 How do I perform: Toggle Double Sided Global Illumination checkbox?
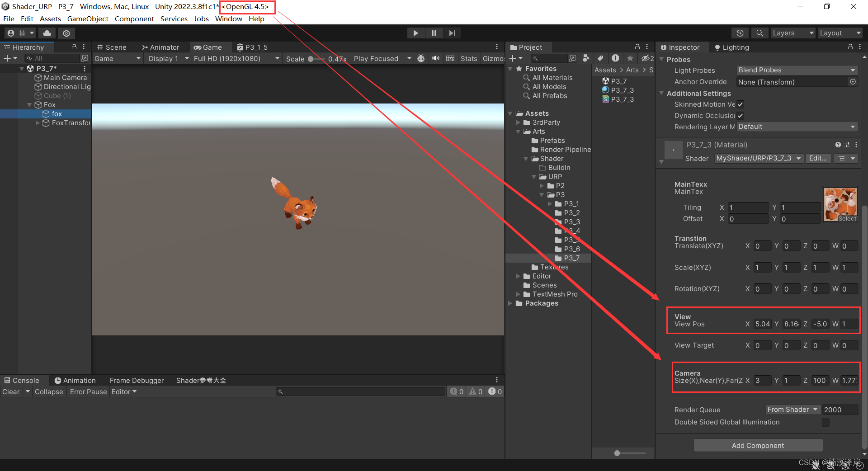coord(826,422)
